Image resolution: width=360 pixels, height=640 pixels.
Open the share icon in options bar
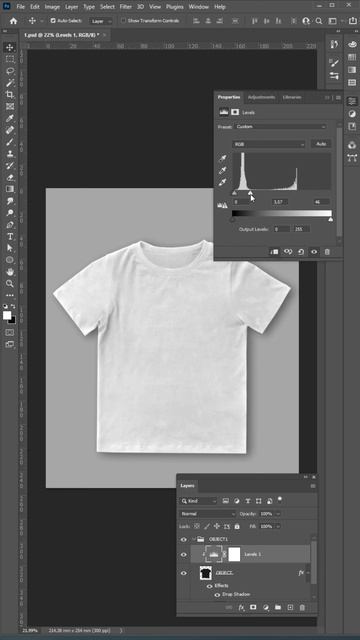pyautogui.click(x=352, y=21)
